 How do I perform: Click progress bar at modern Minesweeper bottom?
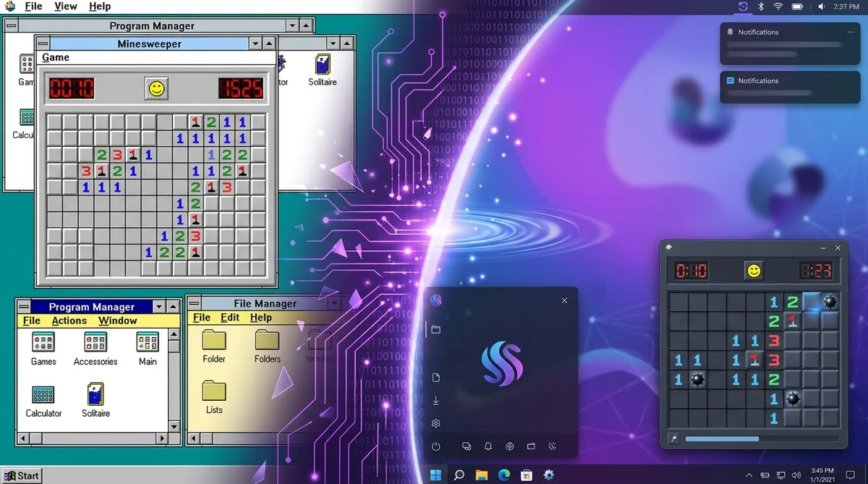762,438
